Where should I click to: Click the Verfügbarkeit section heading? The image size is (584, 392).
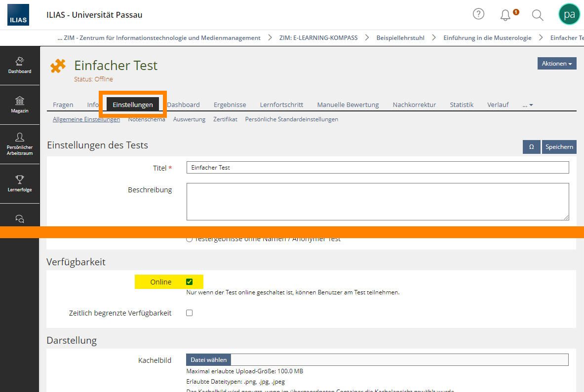[x=76, y=262]
